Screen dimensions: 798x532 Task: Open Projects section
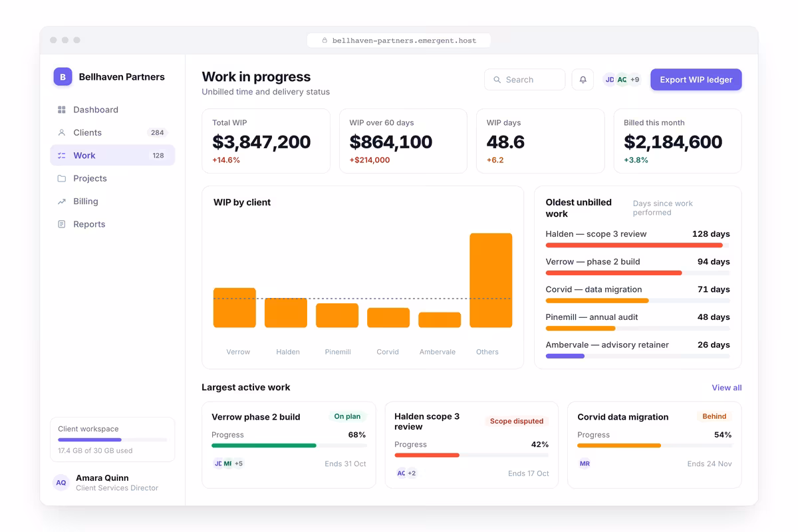coord(112,178)
